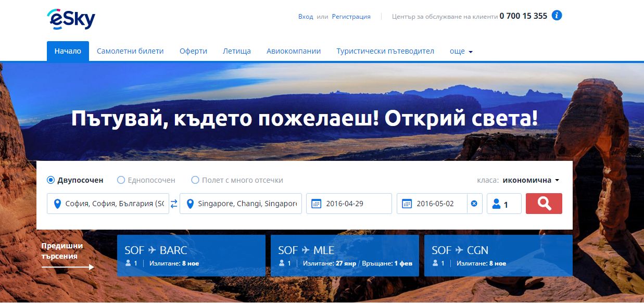Swap origin and destination with arrows icon
This screenshot has height=303, width=644.
[x=174, y=204]
